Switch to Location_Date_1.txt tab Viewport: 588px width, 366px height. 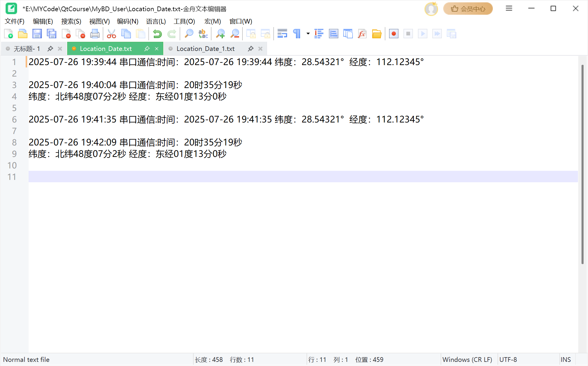(x=205, y=49)
